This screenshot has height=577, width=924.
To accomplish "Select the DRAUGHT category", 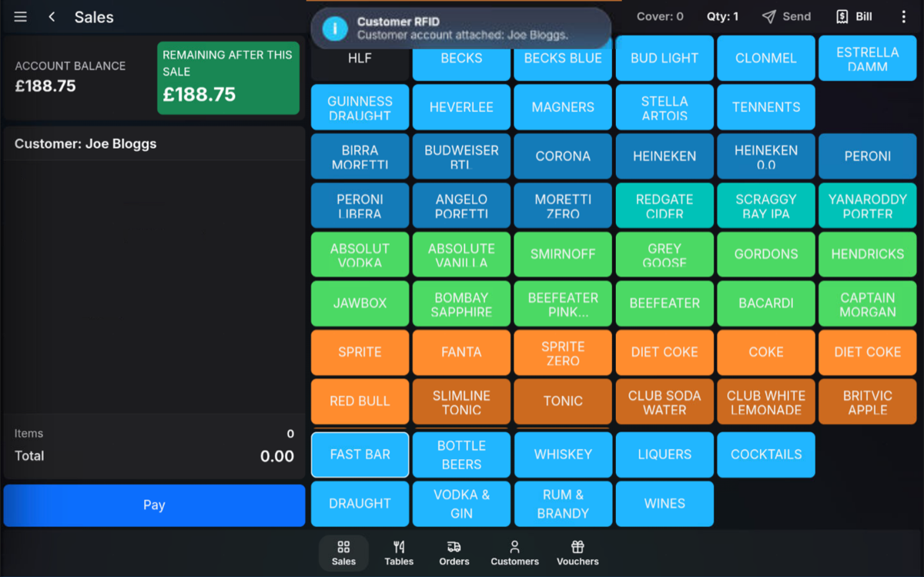I will (x=360, y=504).
